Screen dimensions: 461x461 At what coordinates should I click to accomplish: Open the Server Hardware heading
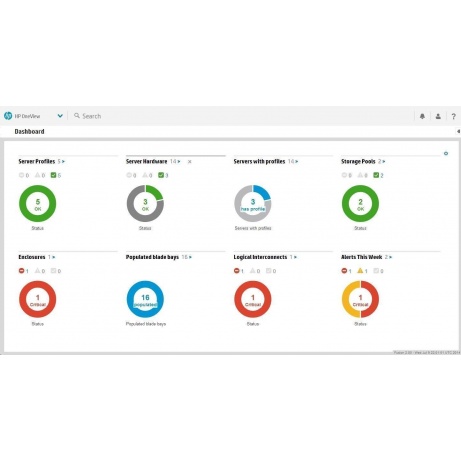click(146, 161)
